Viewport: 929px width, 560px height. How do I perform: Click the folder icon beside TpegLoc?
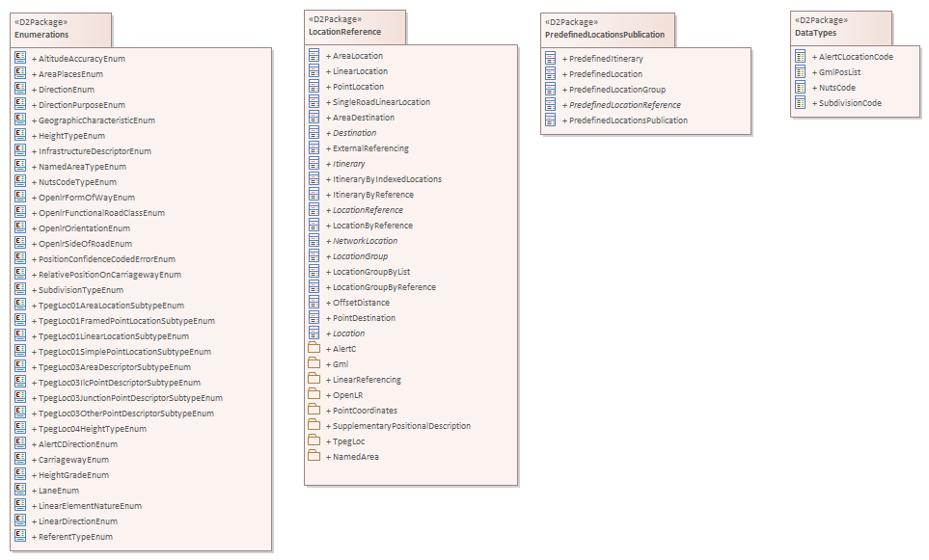pyautogui.click(x=313, y=441)
